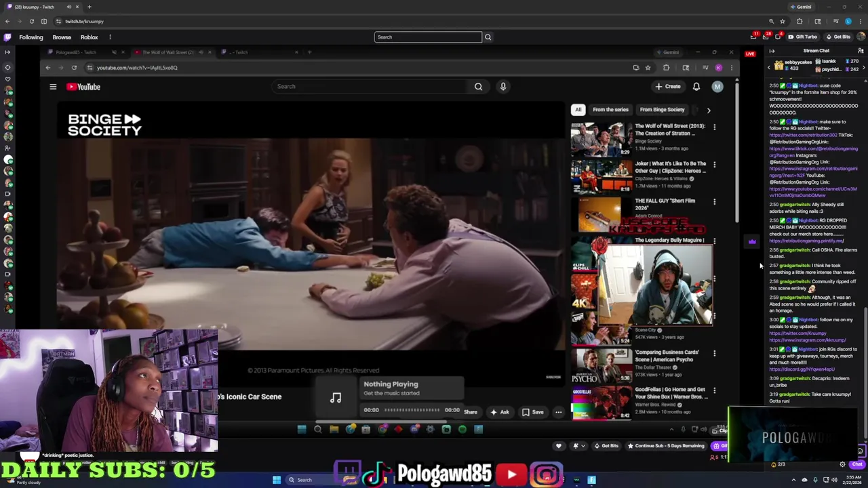The width and height of the screenshot is (868, 488).
Task: Collapse the Stream Chat panel
Action: coord(772,51)
